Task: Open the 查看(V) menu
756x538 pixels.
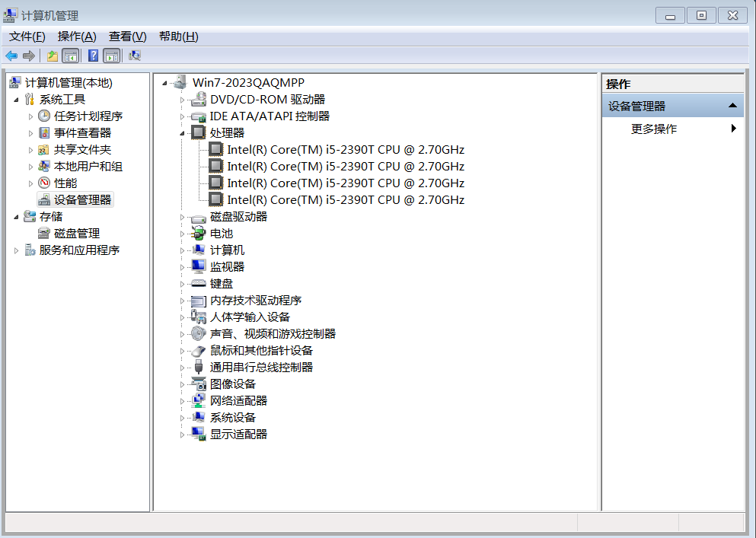Action: (127, 37)
